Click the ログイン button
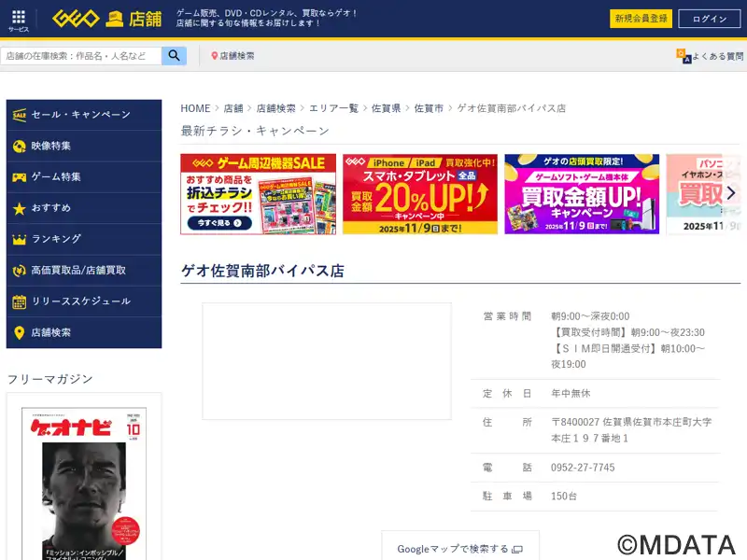The width and height of the screenshot is (747, 560). [710, 19]
